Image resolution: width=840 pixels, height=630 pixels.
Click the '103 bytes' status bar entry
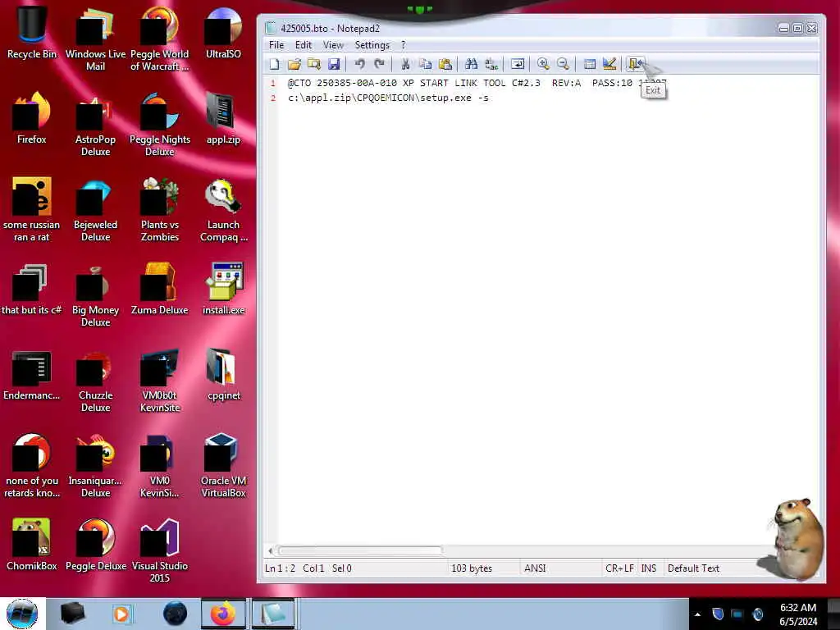(472, 568)
